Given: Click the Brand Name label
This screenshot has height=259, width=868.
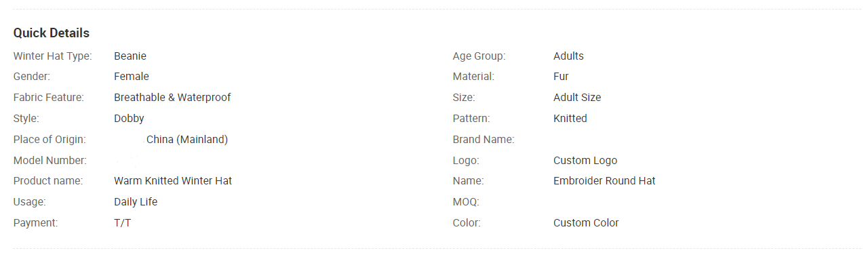Looking at the screenshot, I should pyautogui.click(x=484, y=140).
